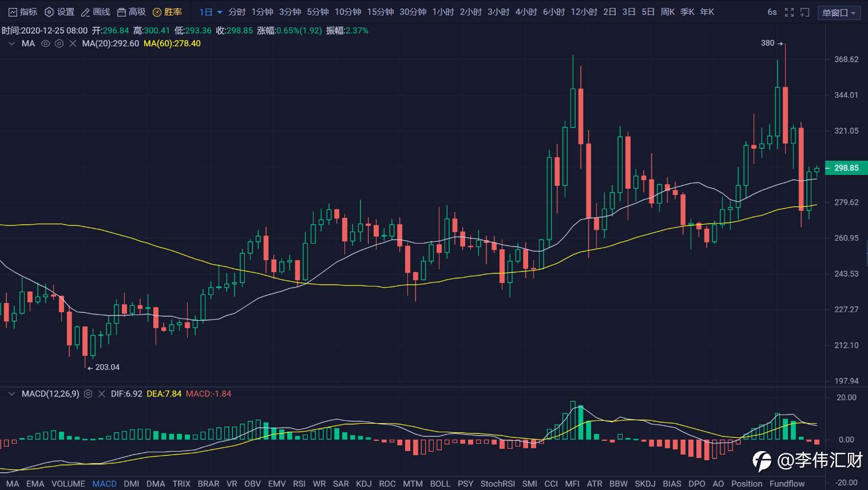
Task: Select the 15分钟 timeframe
Action: [381, 12]
